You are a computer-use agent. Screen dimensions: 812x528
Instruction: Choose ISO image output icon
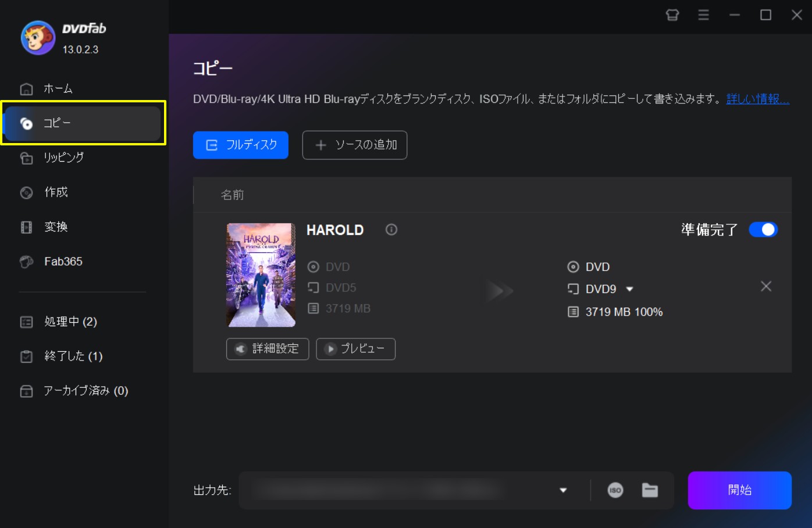coord(615,490)
